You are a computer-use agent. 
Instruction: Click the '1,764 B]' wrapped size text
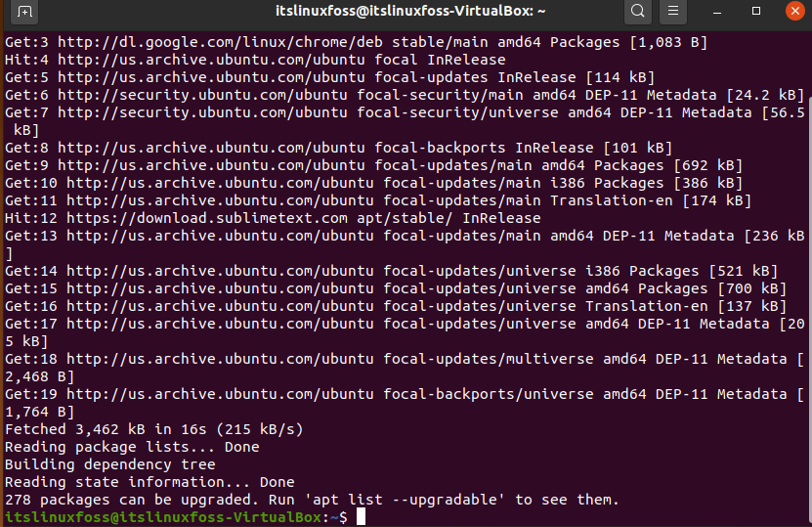click(x=40, y=413)
